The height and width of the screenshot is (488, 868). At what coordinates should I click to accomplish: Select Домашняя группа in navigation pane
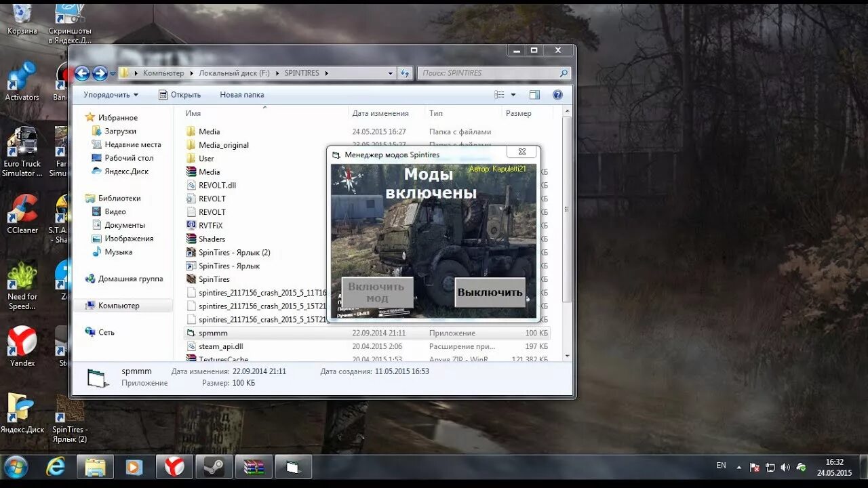tap(123, 279)
